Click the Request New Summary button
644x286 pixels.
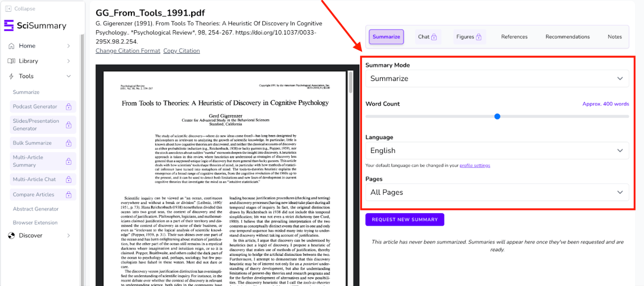click(404, 219)
